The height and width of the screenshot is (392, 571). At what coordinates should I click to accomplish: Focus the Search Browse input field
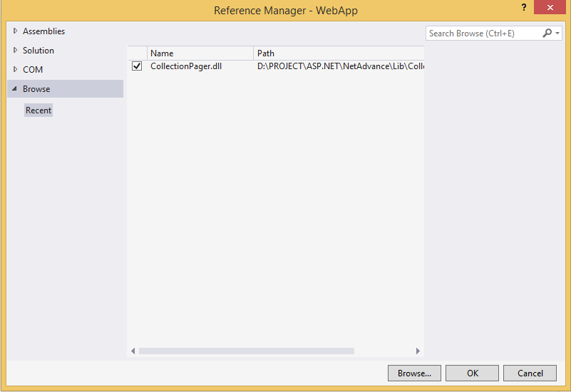tap(483, 33)
